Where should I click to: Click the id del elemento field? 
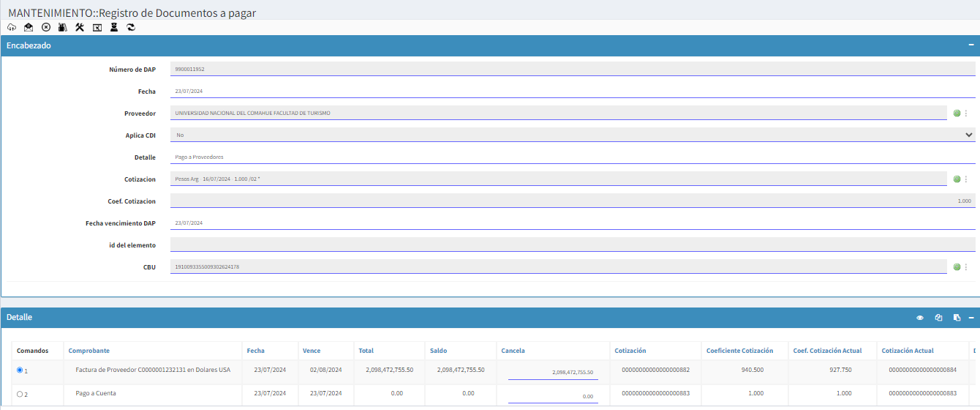coord(573,245)
